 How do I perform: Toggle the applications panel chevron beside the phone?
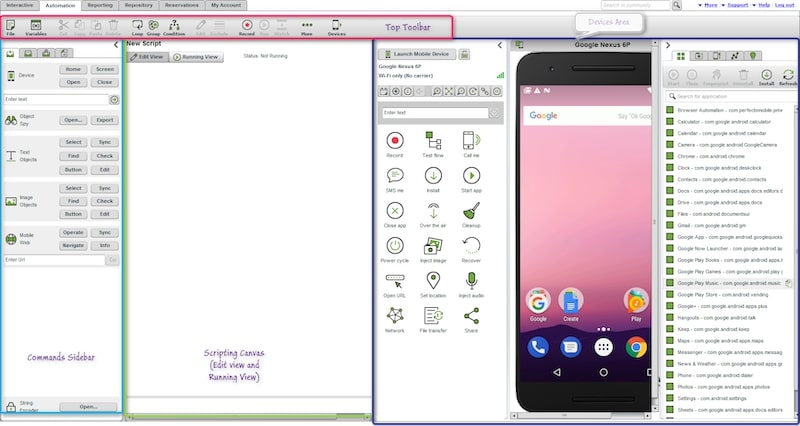tap(668, 45)
